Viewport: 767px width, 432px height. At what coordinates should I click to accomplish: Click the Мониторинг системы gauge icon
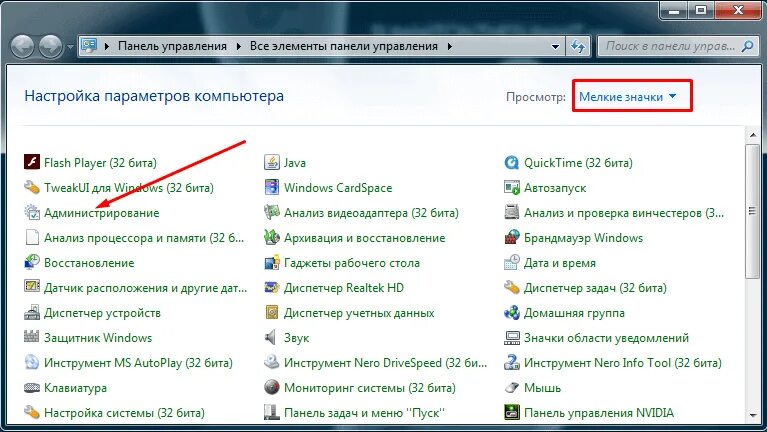[271, 388]
